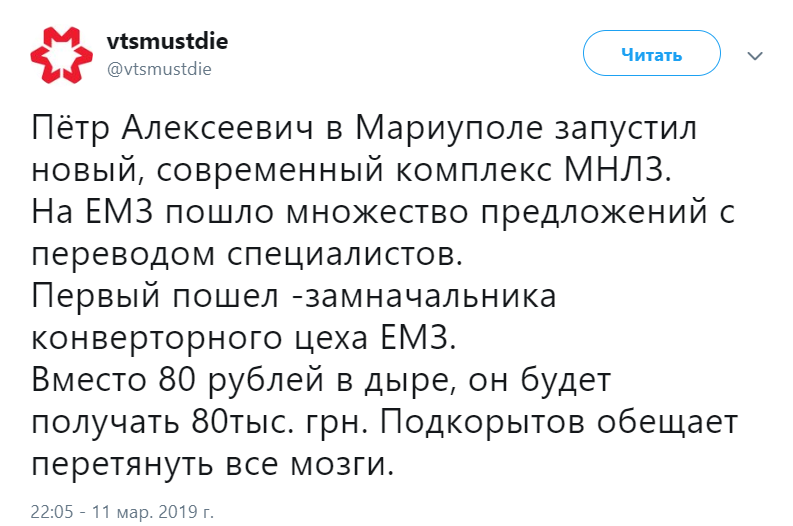Click the word замначальника in the tweet
This screenshot has height=526, width=793.
coord(431,296)
